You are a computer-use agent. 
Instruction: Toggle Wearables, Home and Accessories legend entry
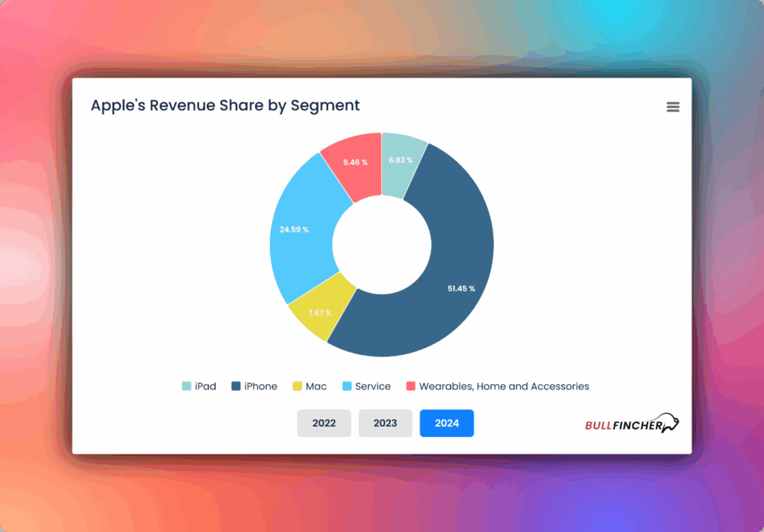click(x=498, y=387)
